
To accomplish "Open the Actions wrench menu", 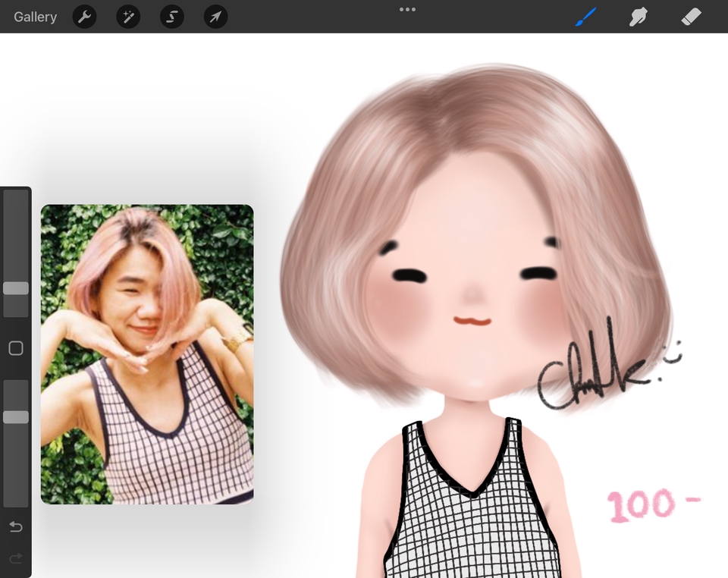I will click(x=84, y=17).
